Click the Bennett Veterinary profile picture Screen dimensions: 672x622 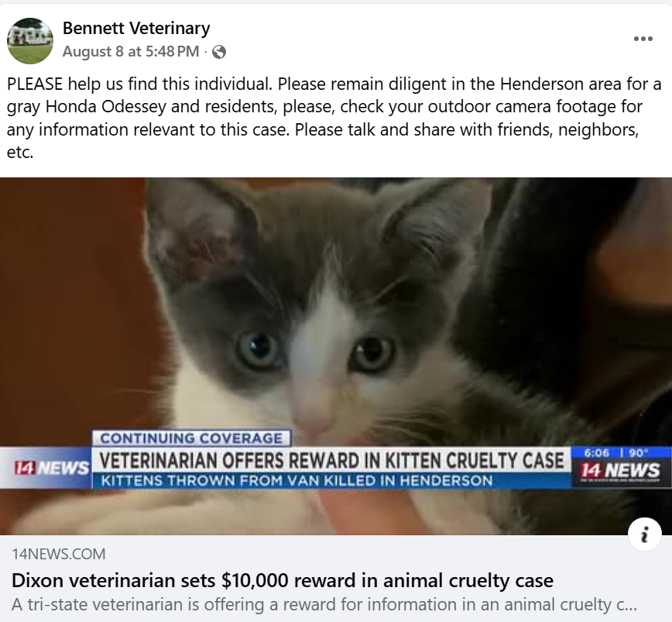tap(30, 41)
